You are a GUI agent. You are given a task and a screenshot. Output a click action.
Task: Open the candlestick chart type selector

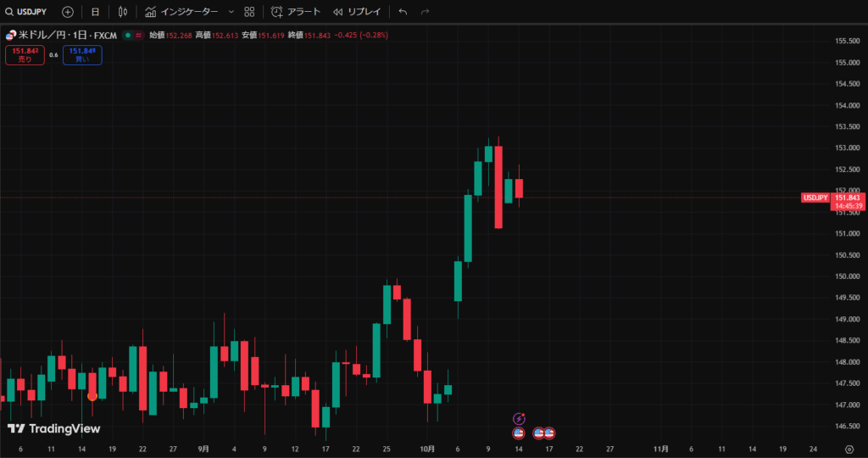123,12
